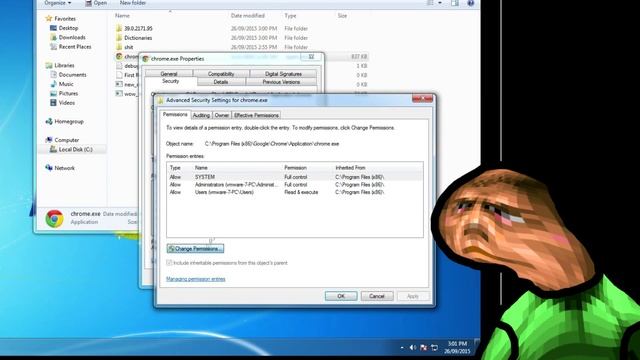Image resolution: width=640 pixels, height=360 pixels.
Task: Open the Favorites star icon in Explorer sidebar
Action: 49,18
